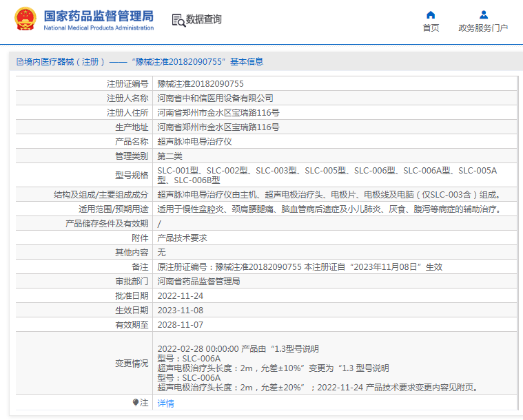Click the 备注 label
Viewport: 523px width, 420px height.
coord(140,267)
